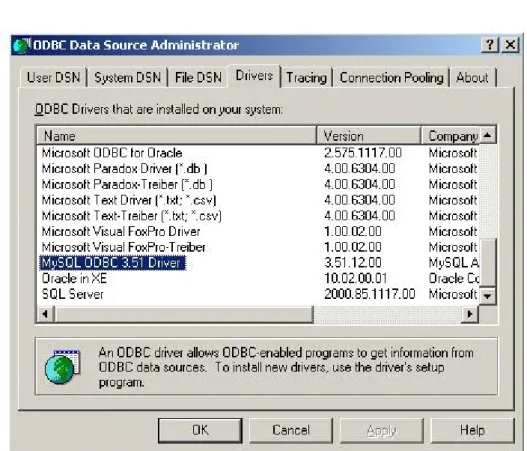This screenshot has height=451, width=527.
Task: Show the About tab
Action: click(x=472, y=78)
